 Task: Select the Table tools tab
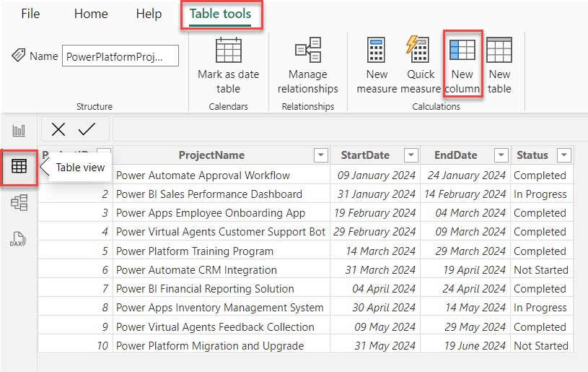[221, 14]
